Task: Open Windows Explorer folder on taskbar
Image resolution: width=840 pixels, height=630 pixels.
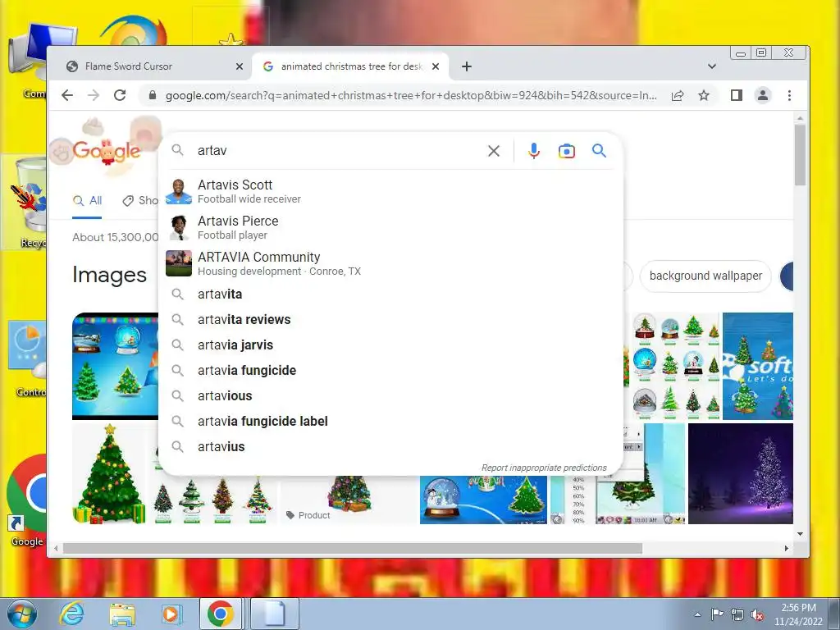Action: click(122, 614)
